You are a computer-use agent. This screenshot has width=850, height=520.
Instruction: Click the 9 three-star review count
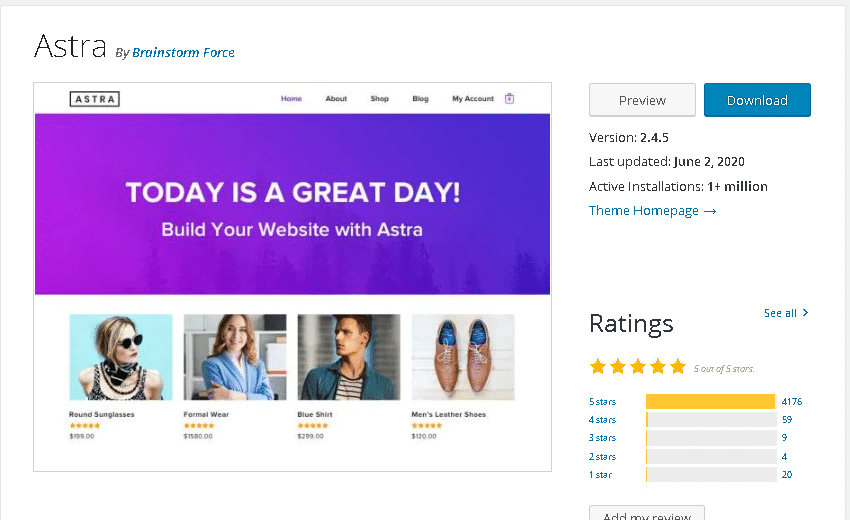pos(784,438)
